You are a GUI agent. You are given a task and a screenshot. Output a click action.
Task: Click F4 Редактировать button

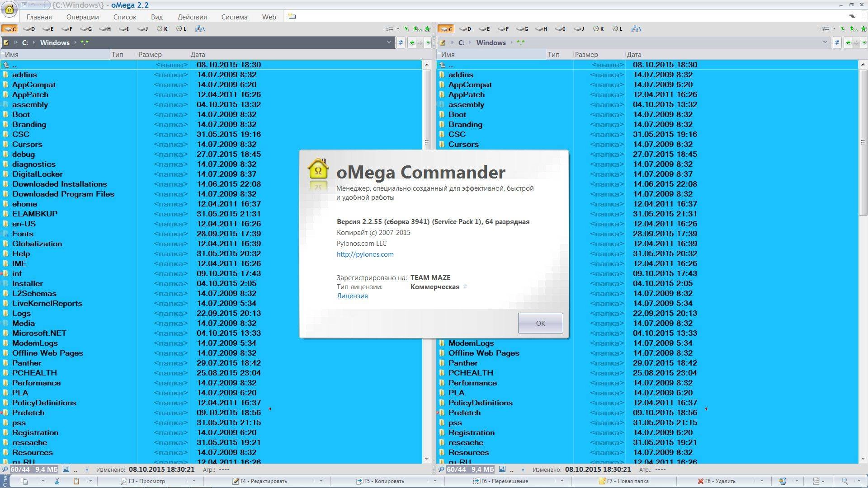pyautogui.click(x=260, y=481)
